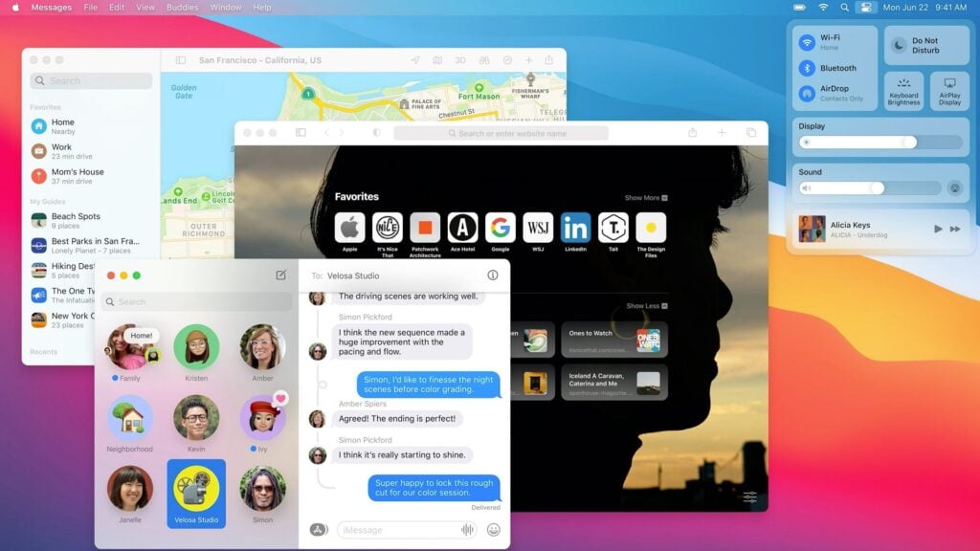This screenshot has width=980, height=551.
Task: Expand Favorites with Show More
Action: tap(646, 198)
